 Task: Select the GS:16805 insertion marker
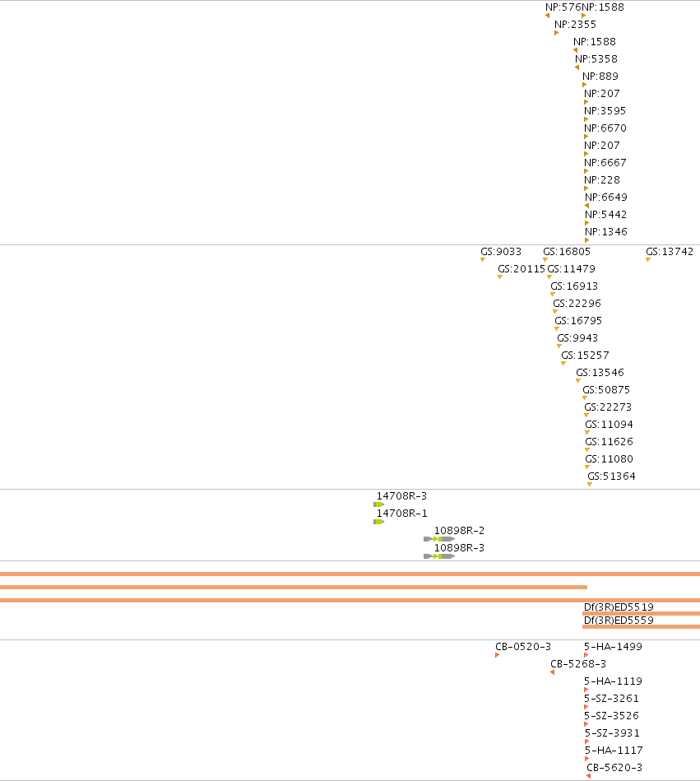tap(545, 259)
